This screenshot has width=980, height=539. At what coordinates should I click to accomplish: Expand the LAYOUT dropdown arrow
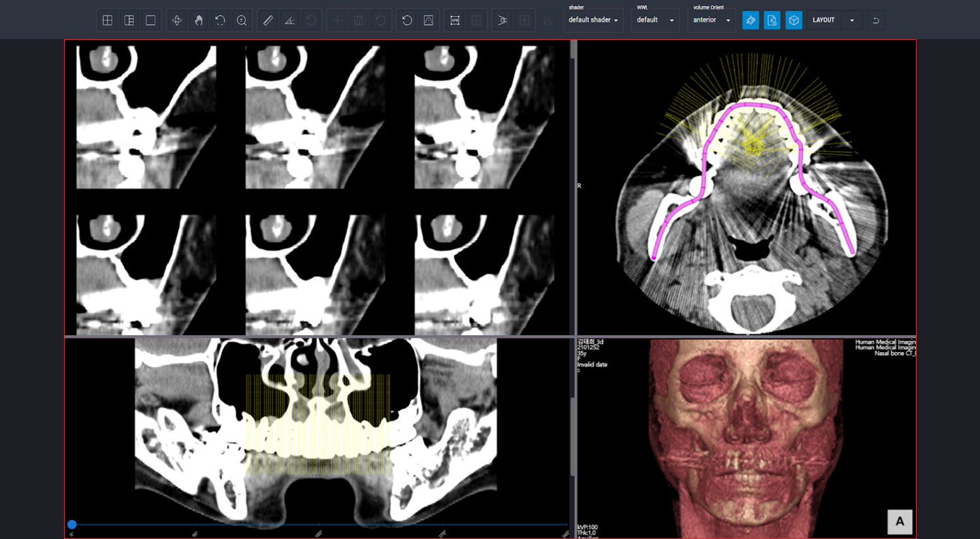[x=852, y=20]
